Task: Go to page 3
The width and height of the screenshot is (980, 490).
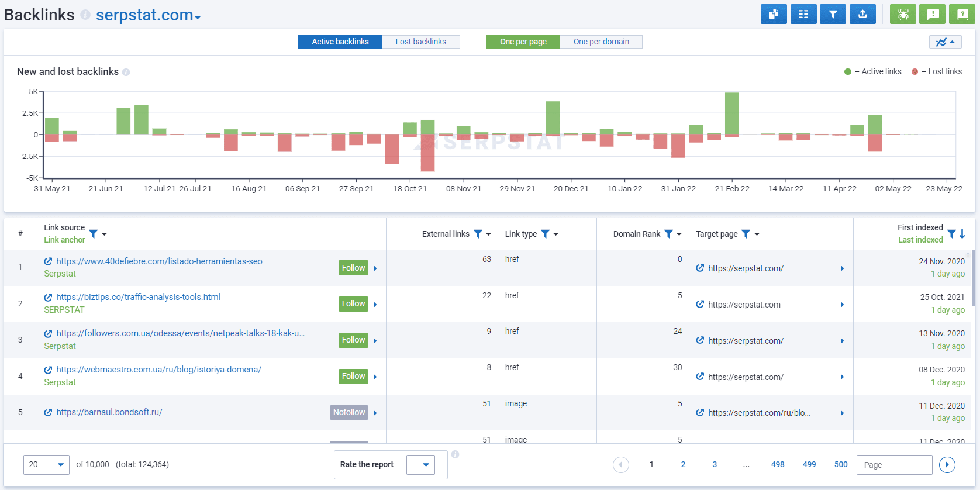Action: [715, 464]
